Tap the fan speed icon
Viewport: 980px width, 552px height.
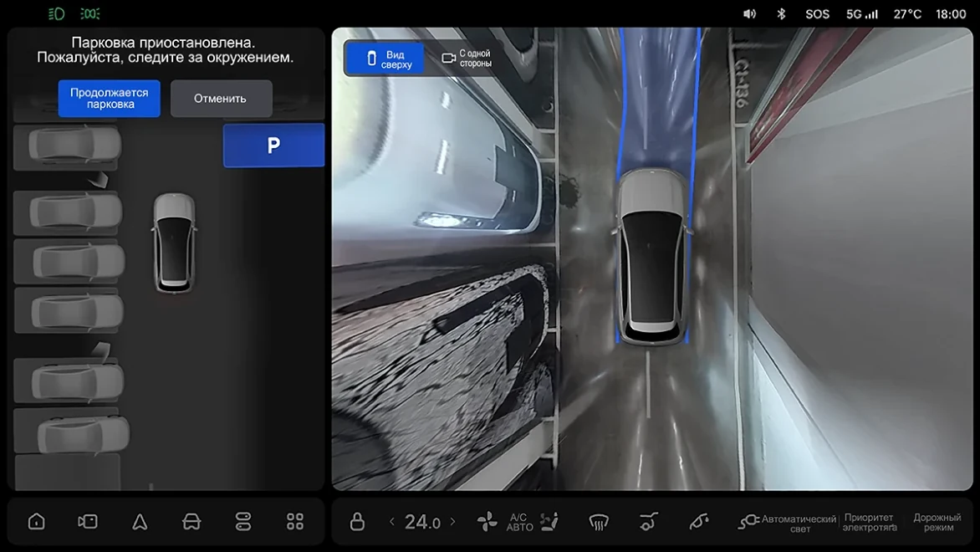(487, 521)
